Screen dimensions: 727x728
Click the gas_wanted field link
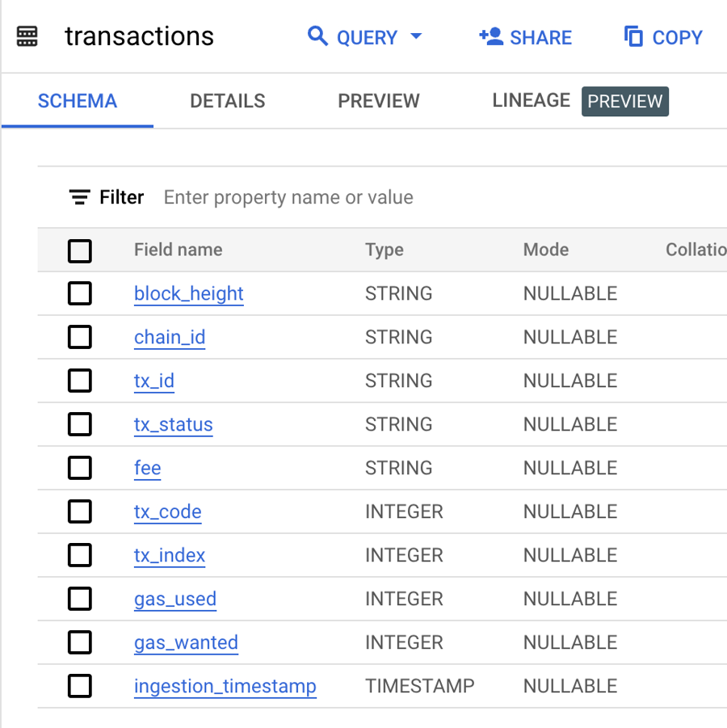(186, 643)
